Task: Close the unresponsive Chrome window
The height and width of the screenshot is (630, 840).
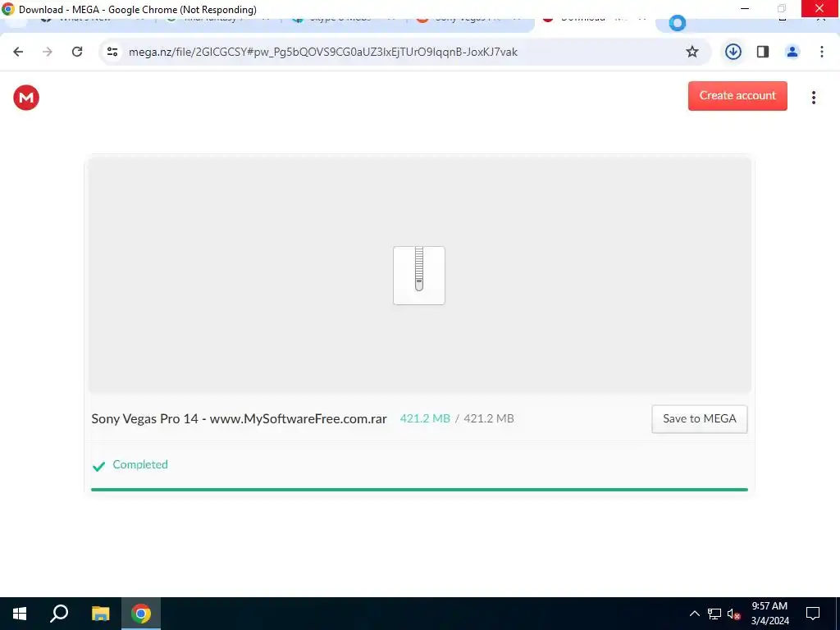Action: [x=819, y=8]
